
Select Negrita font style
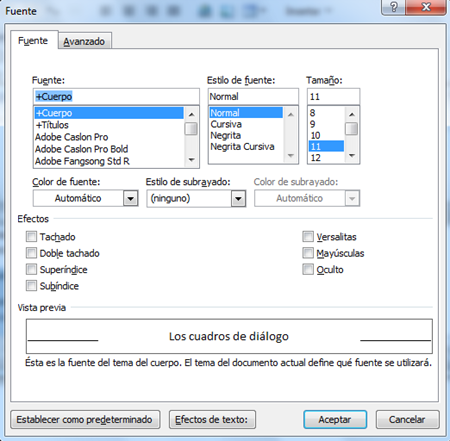(246, 136)
